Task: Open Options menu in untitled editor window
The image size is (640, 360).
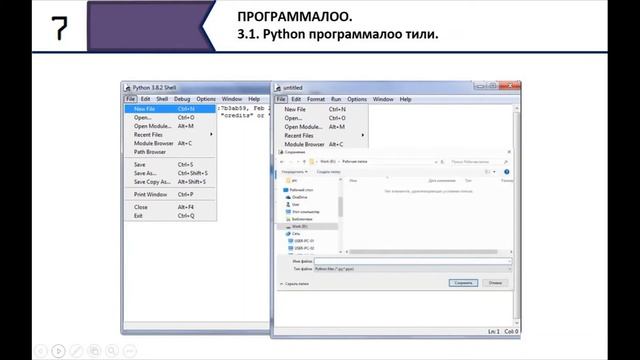Action: (x=357, y=99)
